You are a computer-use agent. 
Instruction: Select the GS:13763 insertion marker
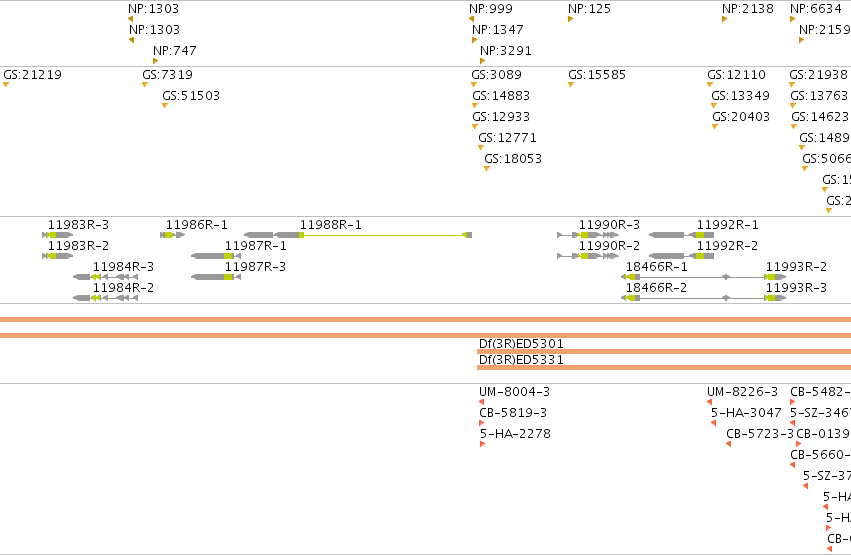(x=793, y=106)
